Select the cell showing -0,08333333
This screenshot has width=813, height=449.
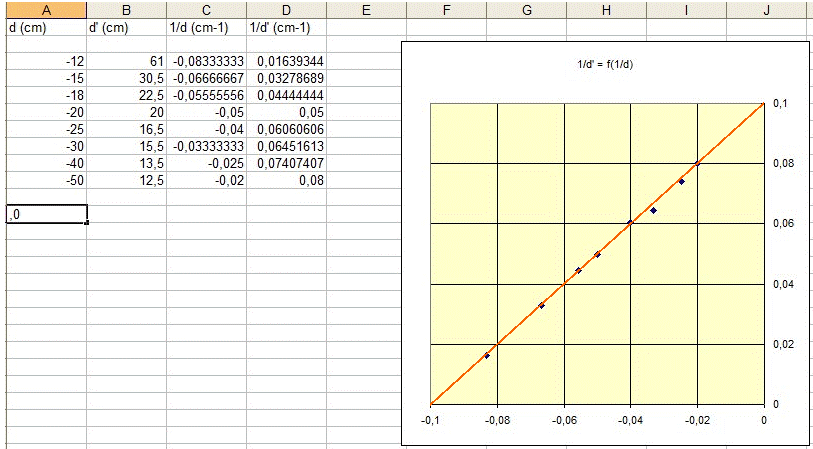click(205, 62)
